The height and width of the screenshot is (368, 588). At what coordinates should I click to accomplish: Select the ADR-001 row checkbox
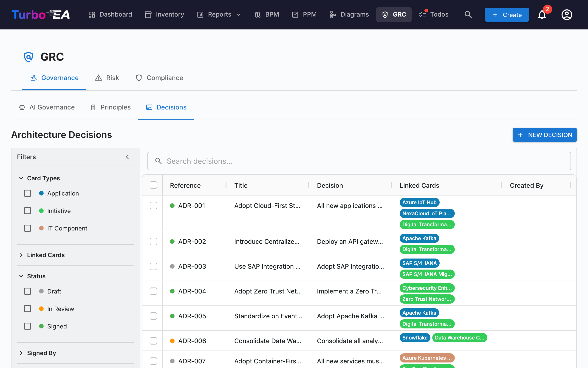click(x=153, y=206)
